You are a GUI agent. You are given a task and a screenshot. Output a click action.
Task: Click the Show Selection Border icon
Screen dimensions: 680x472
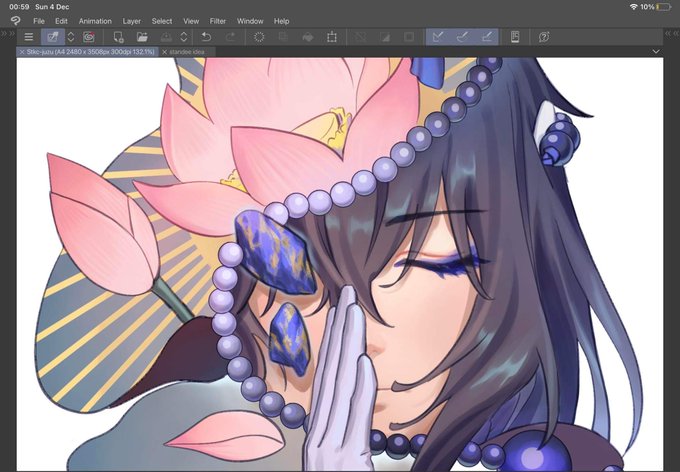pos(409,37)
